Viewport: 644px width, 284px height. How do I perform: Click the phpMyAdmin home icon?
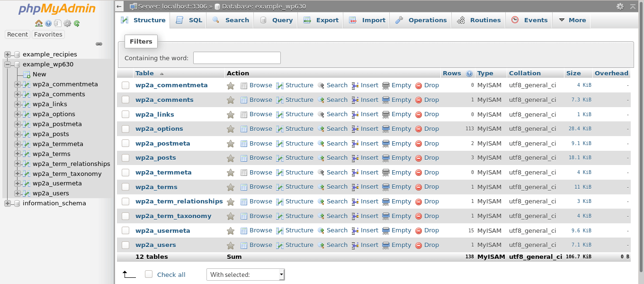(38, 24)
